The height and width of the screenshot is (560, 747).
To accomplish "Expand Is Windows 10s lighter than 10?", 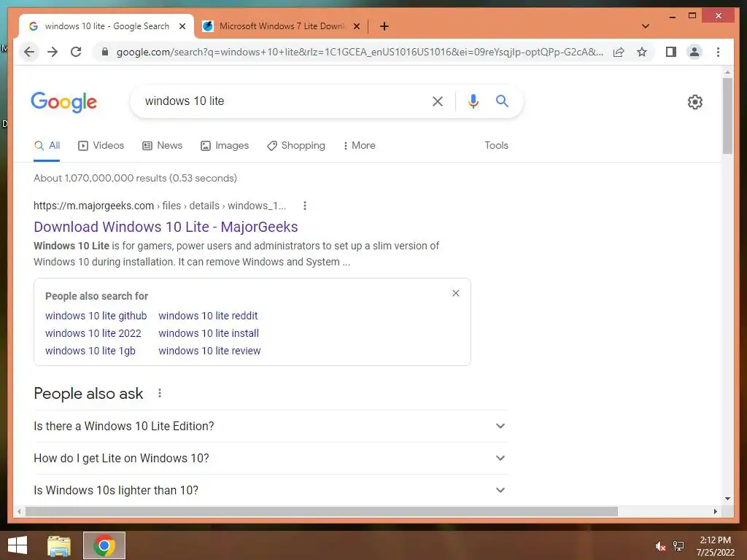I will (271, 490).
